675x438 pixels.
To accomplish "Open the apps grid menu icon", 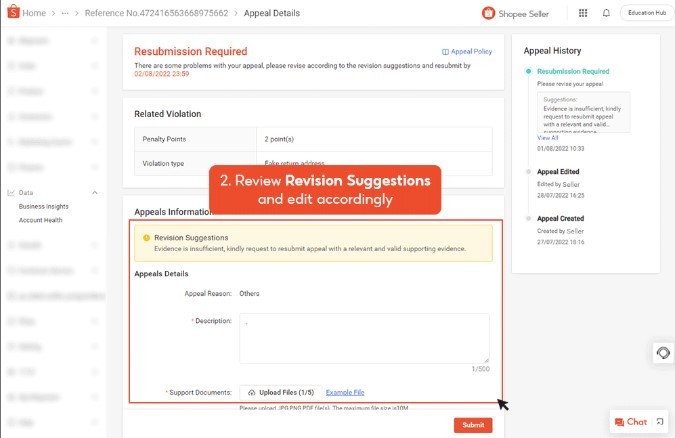I will 583,13.
